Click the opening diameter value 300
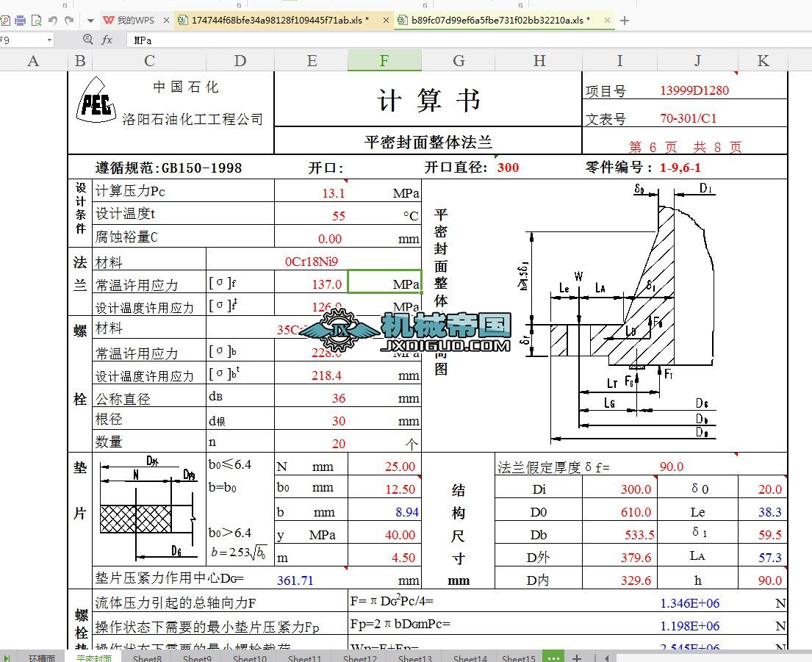Image resolution: width=812 pixels, height=662 pixels. 508,168
